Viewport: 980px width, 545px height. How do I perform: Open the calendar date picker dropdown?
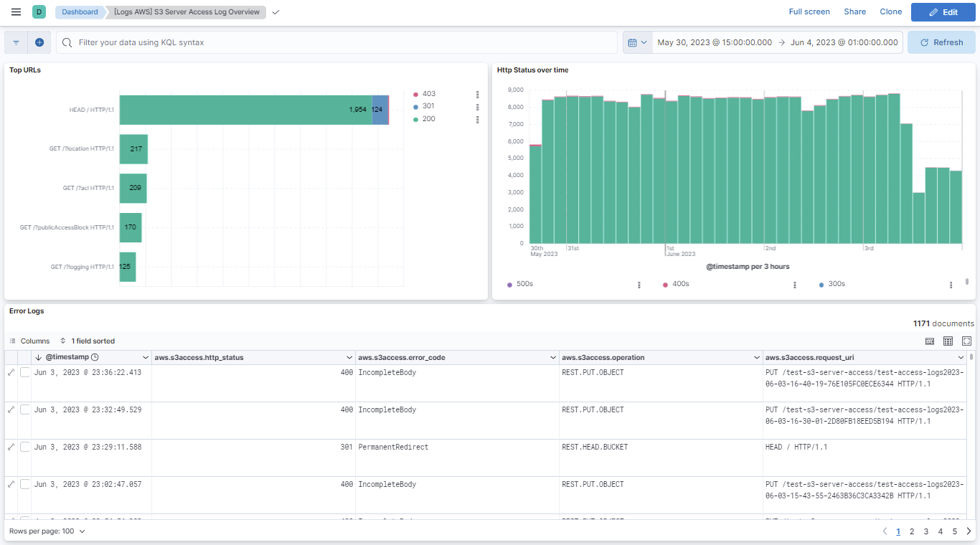click(x=637, y=42)
